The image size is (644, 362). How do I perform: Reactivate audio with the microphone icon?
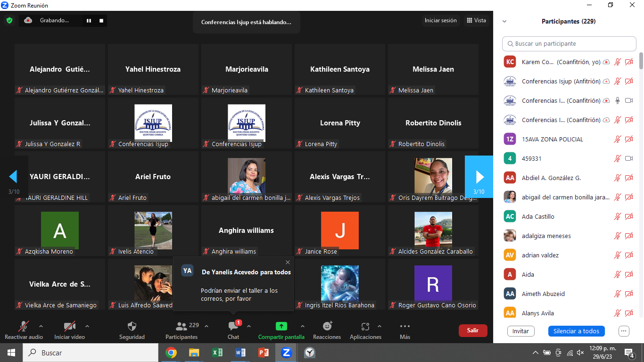click(x=24, y=326)
